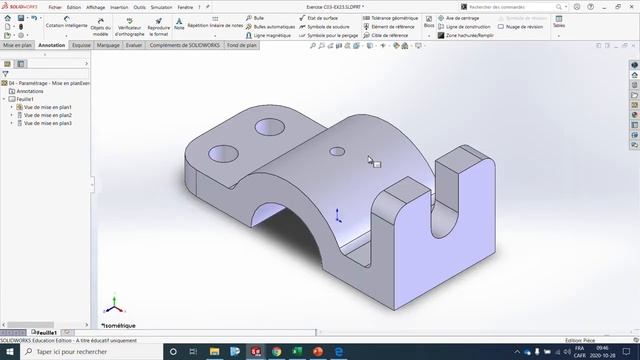Image resolution: width=640 pixels, height=360 pixels.
Task: Collapse the Feuille1 tree node
Action: pyautogui.click(x=4, y=99)
